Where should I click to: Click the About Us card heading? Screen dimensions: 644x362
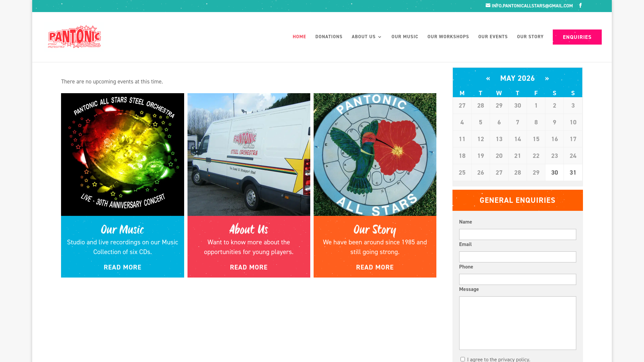(249, 230)
